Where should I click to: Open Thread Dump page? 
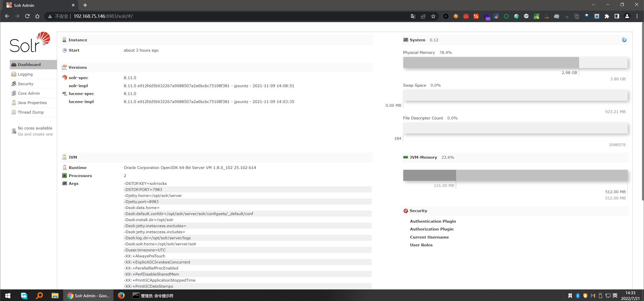coord(33,112)
